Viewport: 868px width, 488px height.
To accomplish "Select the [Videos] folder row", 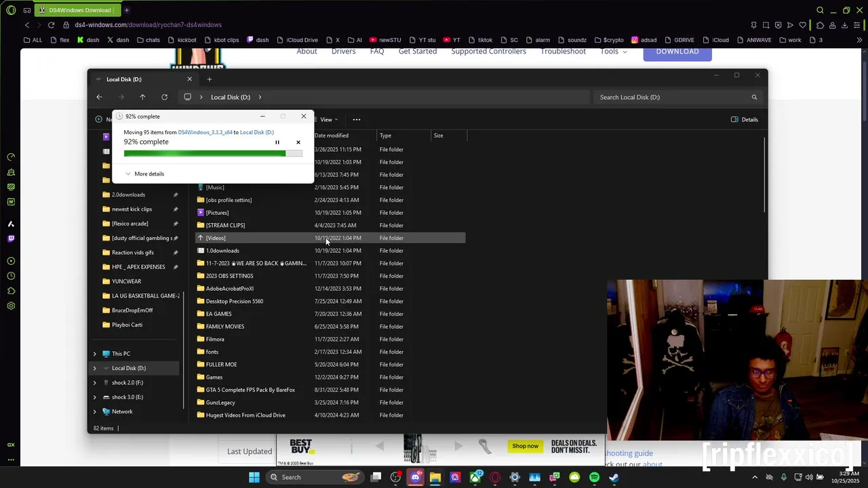I will [330, 238].
